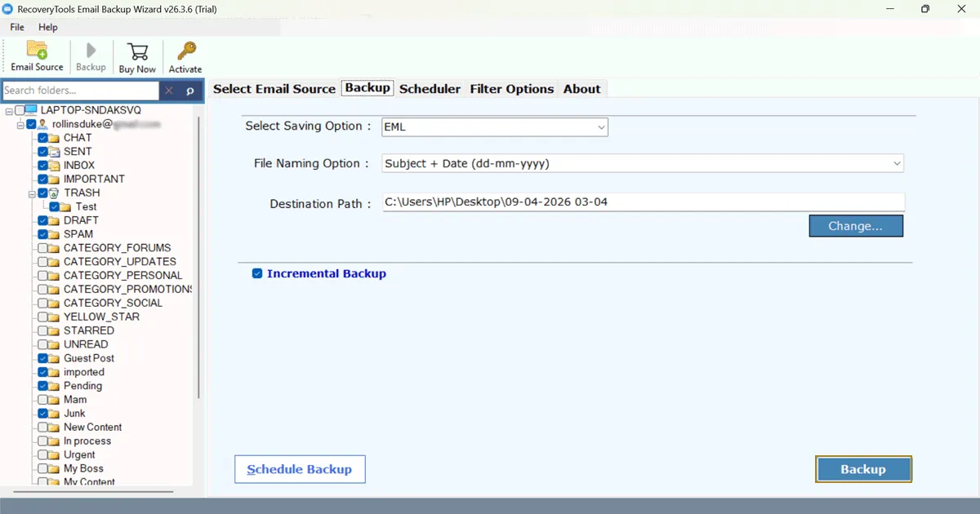980x514 pixels.
Task: Click the Mam folder icon
Action: coord(55,400)
